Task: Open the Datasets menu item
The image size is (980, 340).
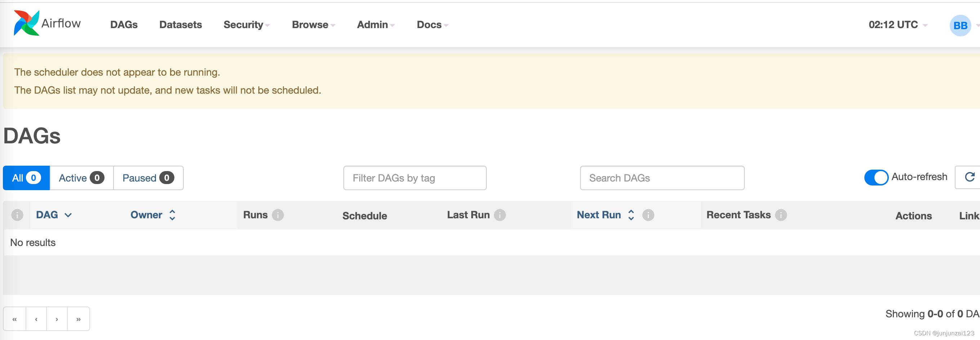Action: click(x=180, y=25)
